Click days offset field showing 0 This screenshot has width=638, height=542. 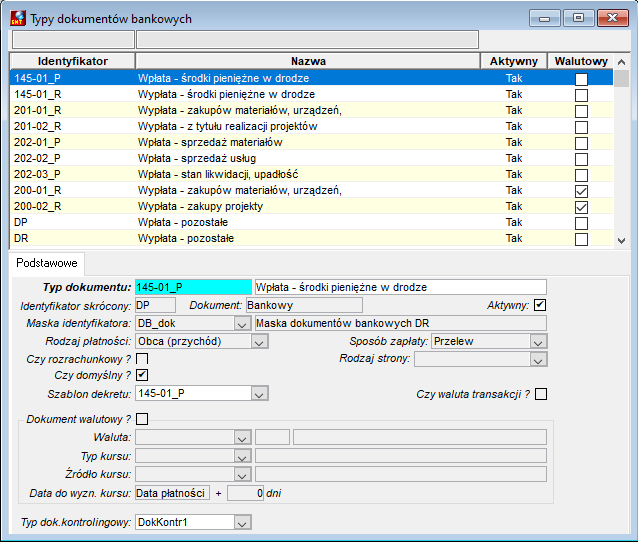pyautogui.click(x=245, y=493)
